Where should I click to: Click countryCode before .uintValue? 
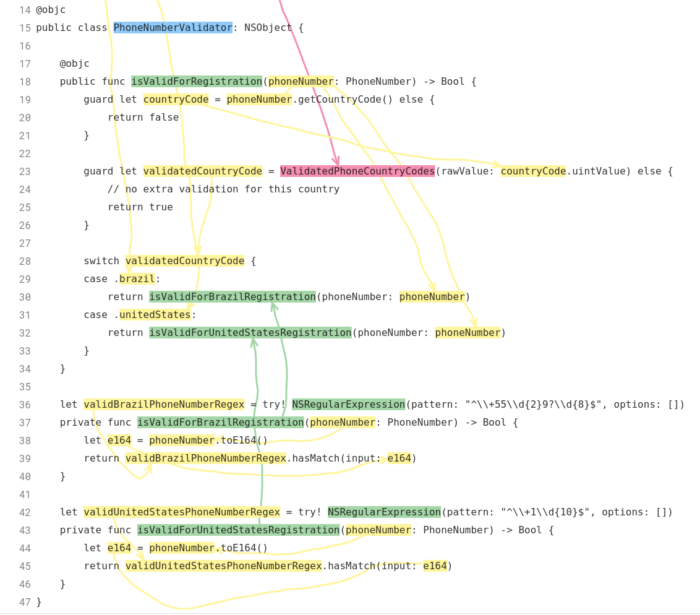pos(534,171)
